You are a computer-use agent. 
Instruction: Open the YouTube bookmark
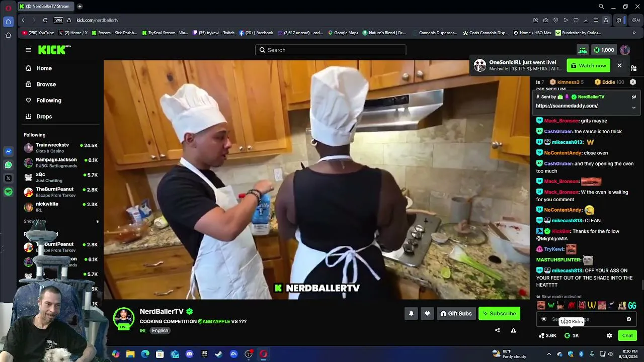tap(38, 33)
